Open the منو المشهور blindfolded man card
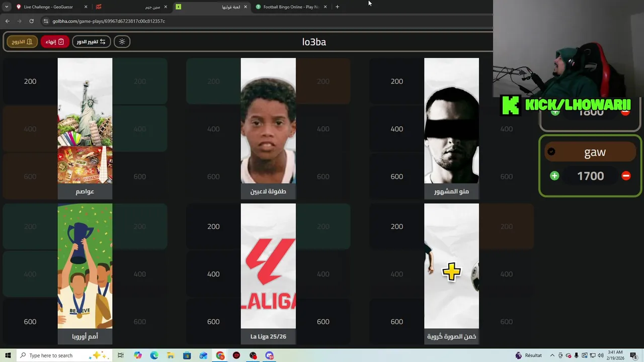Screen dimensions: 644x362 (451, 121)
